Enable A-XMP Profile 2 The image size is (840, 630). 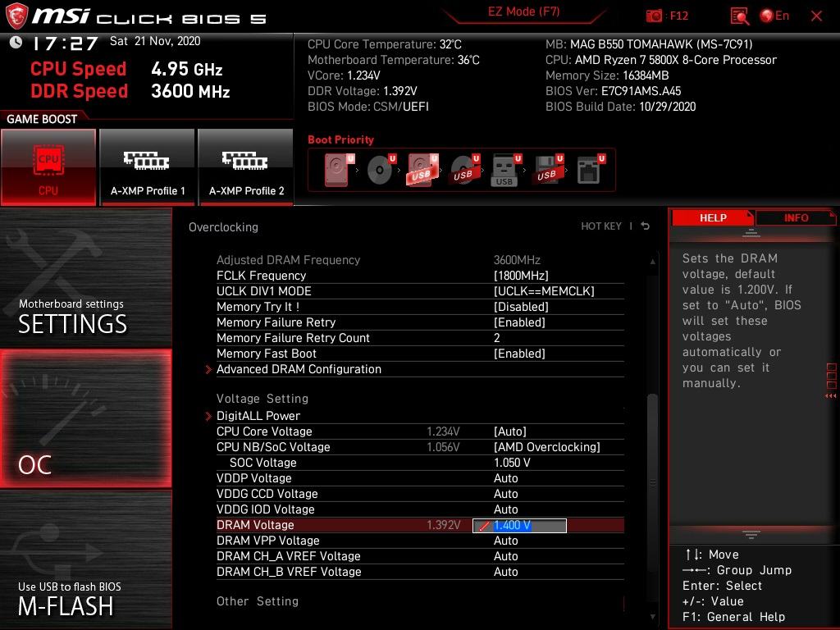coord(246,167)
